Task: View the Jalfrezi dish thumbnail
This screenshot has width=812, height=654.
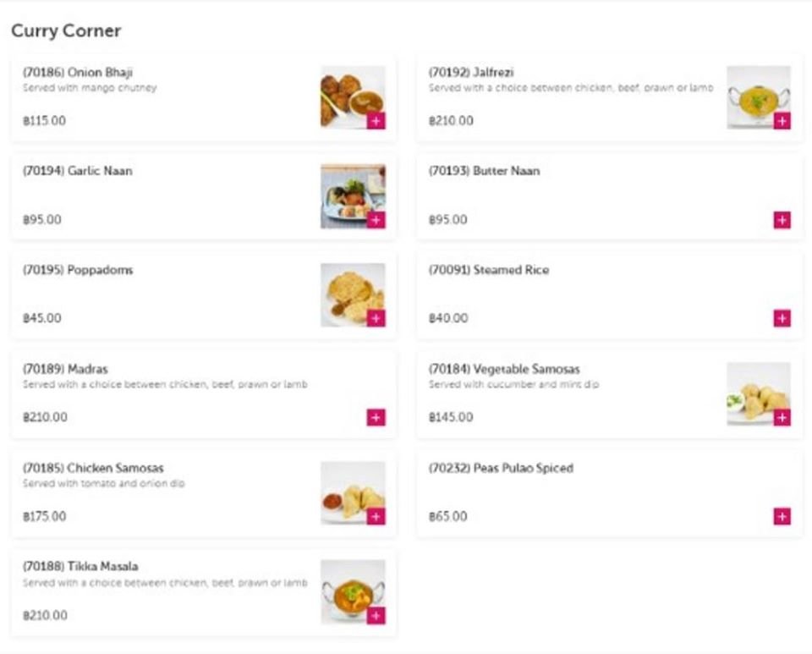Action: click(x=759, y=96)
